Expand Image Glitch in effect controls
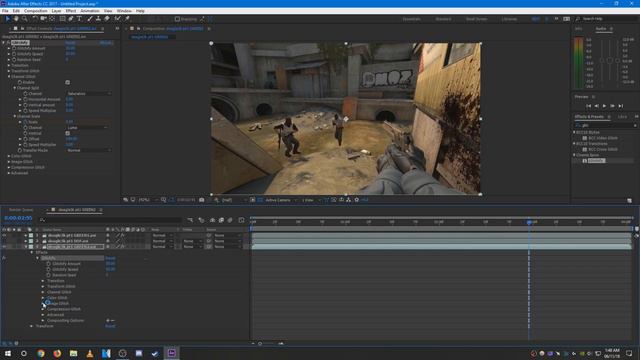 point(9,162)
